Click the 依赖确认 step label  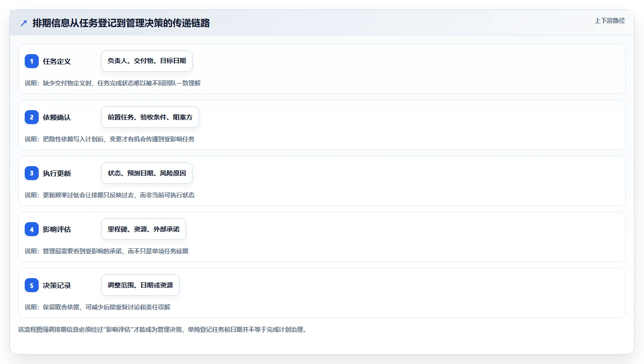tap(57, 117)
